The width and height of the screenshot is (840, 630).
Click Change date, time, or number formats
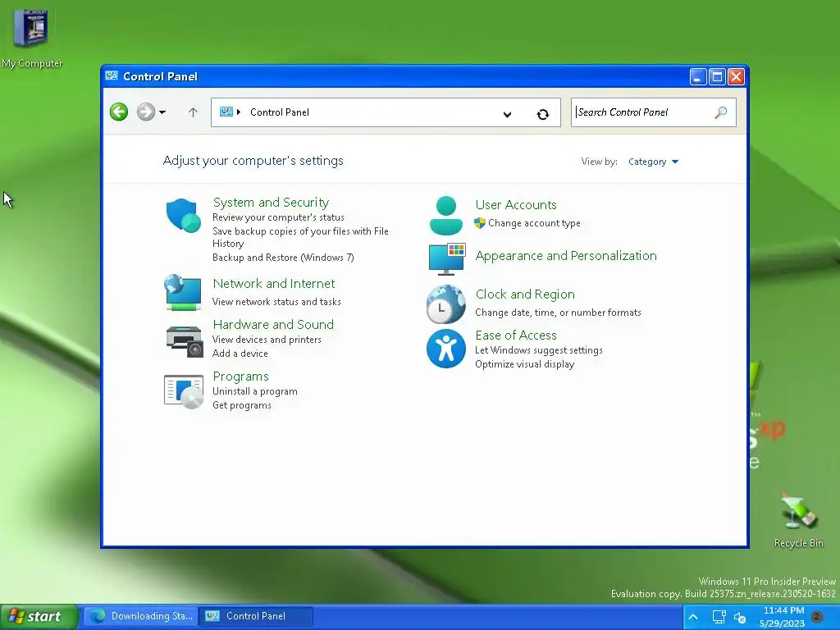click(x=558, y=313)
